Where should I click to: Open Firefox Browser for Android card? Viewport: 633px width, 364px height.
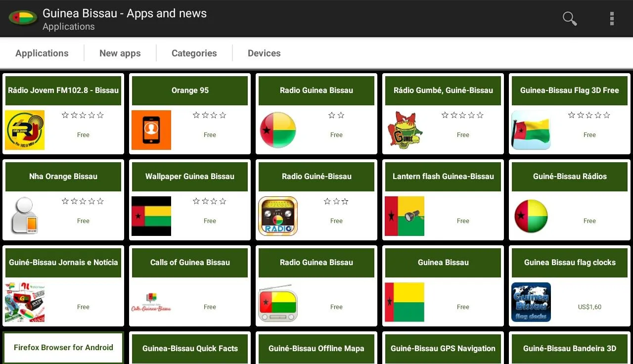tap(63, 348)
